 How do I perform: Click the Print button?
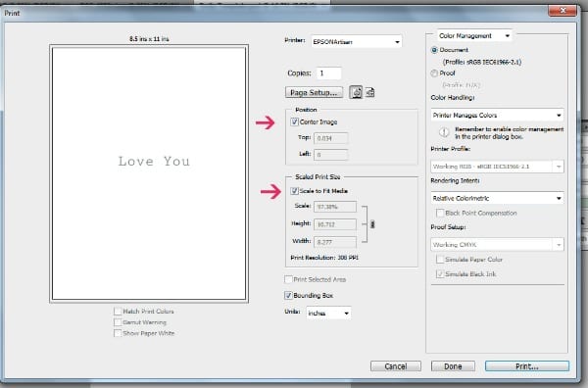coord(527,366)
